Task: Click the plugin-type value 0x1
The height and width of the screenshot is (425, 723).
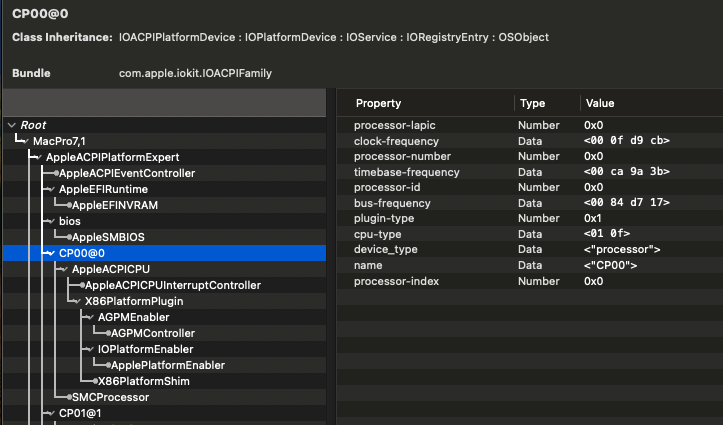Action: pyautogui.click(x=593, y=218)
